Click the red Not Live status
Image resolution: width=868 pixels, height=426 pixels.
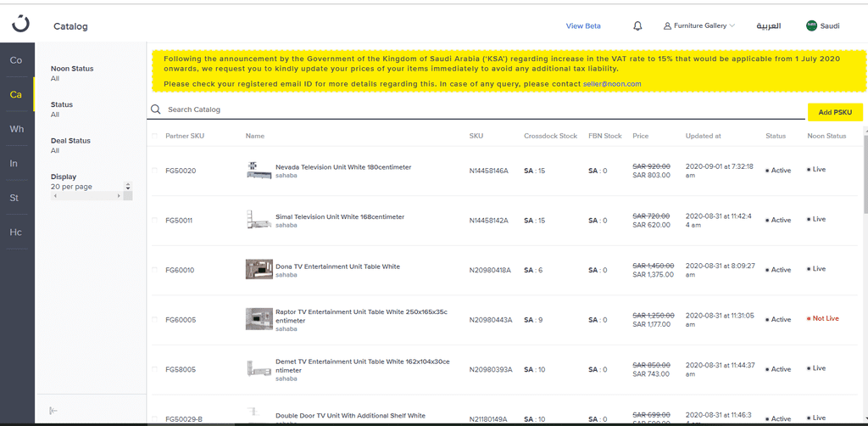(823, 318)
